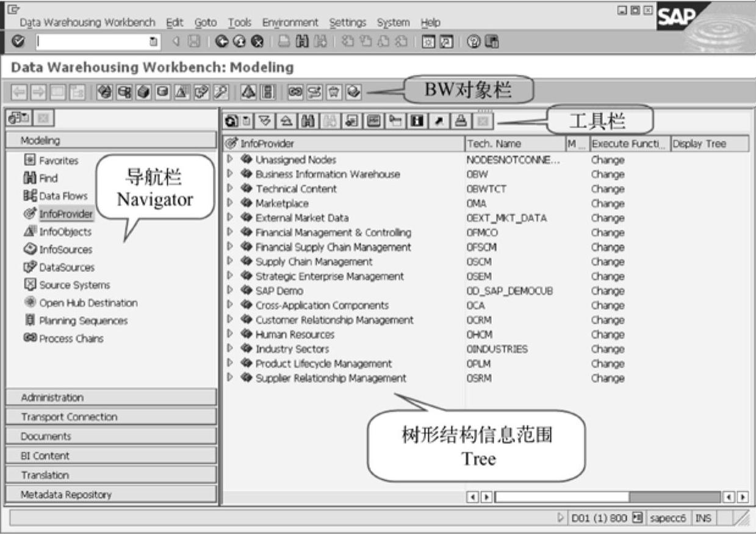Open the command field history dropdown

pos(153,42)
